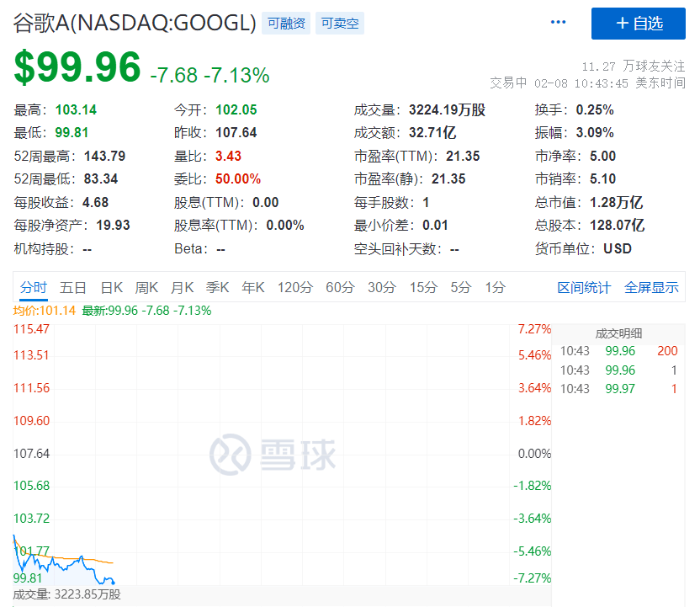Select the 120分 interval tab
Screen dimensions: 700x607
coord(295,287)
